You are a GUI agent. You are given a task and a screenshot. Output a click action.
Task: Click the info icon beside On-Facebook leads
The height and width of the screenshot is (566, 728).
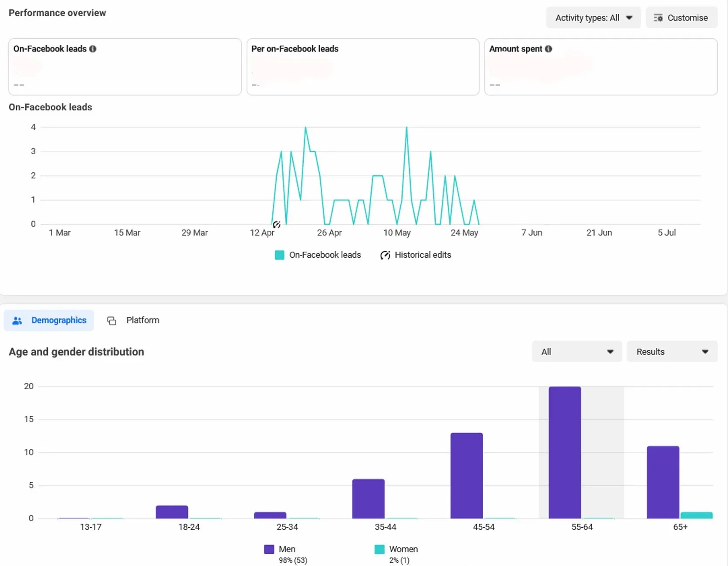(x=93, y=49)
